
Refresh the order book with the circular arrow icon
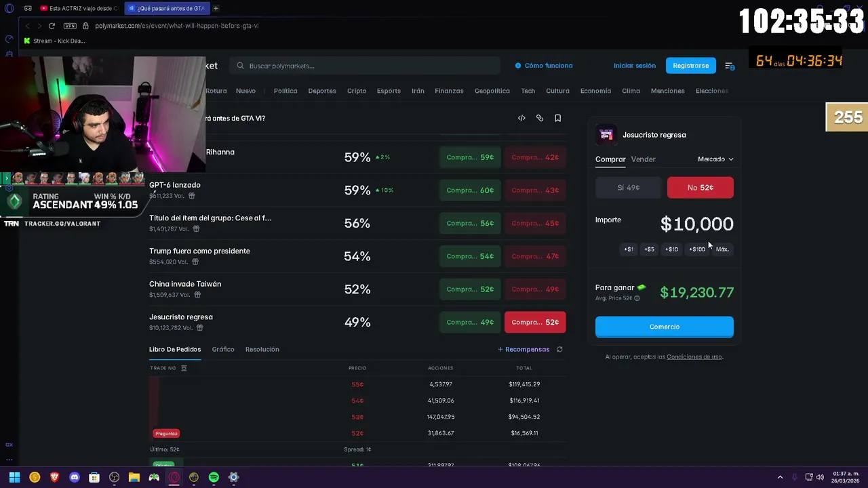click(x=559, y=350)
